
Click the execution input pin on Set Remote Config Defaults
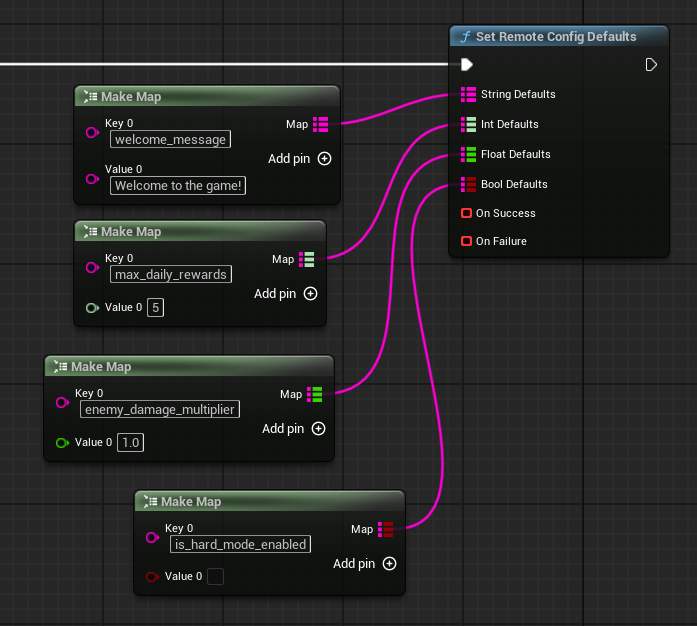pos(467,65)
